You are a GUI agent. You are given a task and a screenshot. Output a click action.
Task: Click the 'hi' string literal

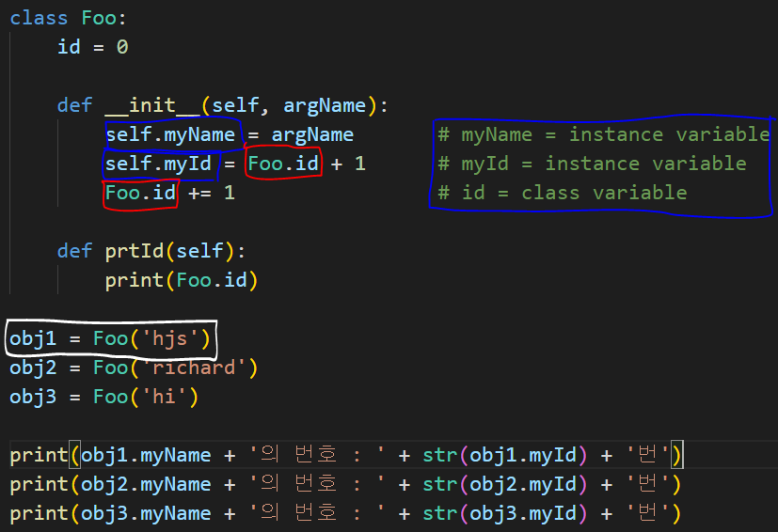[x=165, y=397]
